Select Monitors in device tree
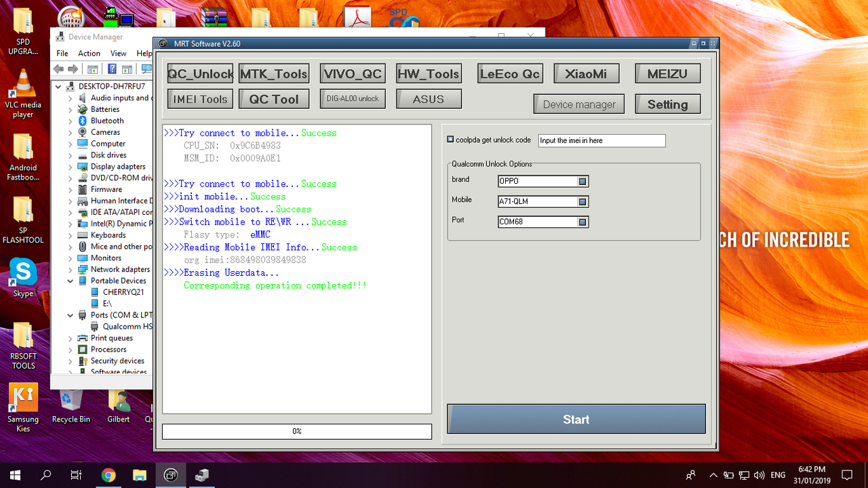 106,258
